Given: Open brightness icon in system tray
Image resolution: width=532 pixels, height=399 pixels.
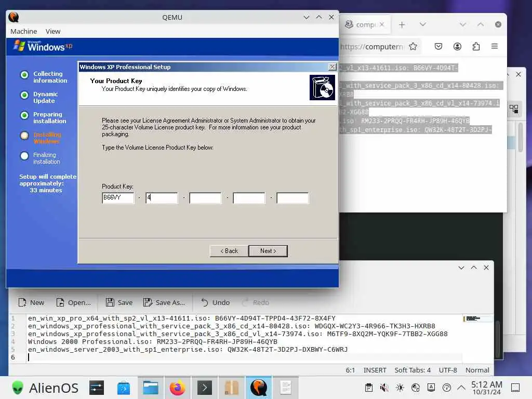Looking at the screenshot, I should click(x=400, y=388).
